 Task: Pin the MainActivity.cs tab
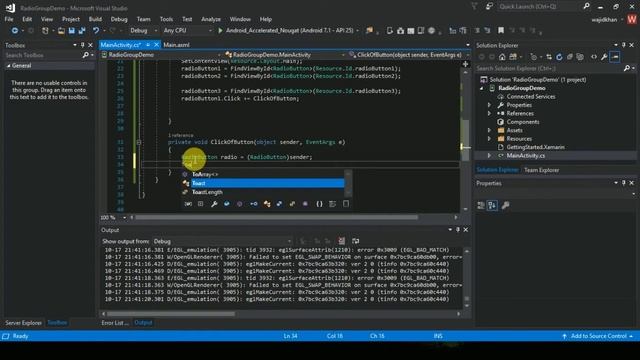click(x=148, y=45)
